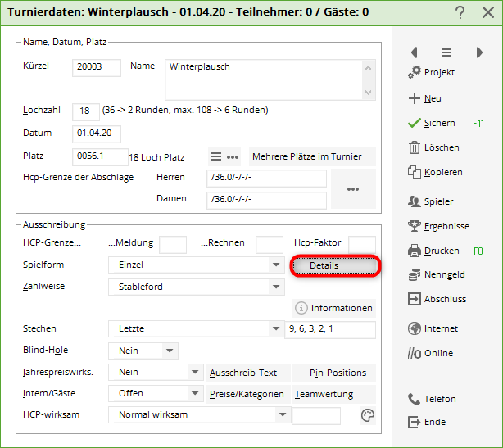Click into the Kürzel input field
Screen dimensions: 503x448
pos(96,67)
